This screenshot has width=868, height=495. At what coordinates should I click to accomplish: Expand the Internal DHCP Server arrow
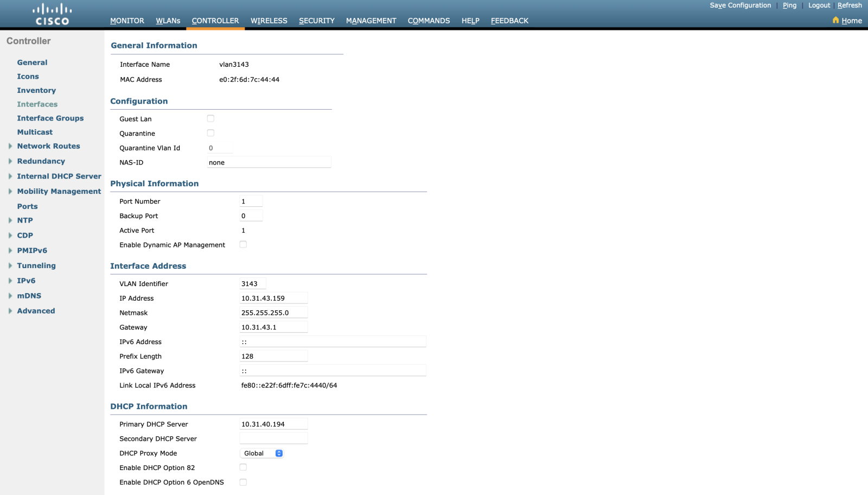coord(10,176)
